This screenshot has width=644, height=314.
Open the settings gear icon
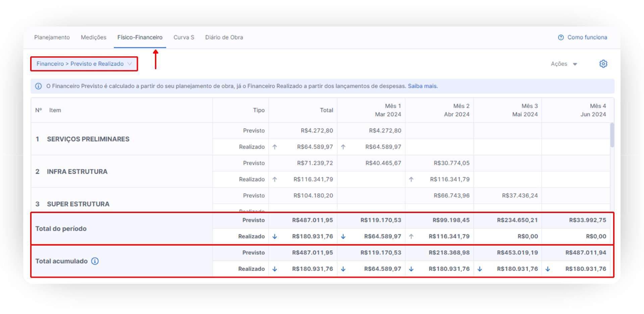click(603, 64)
